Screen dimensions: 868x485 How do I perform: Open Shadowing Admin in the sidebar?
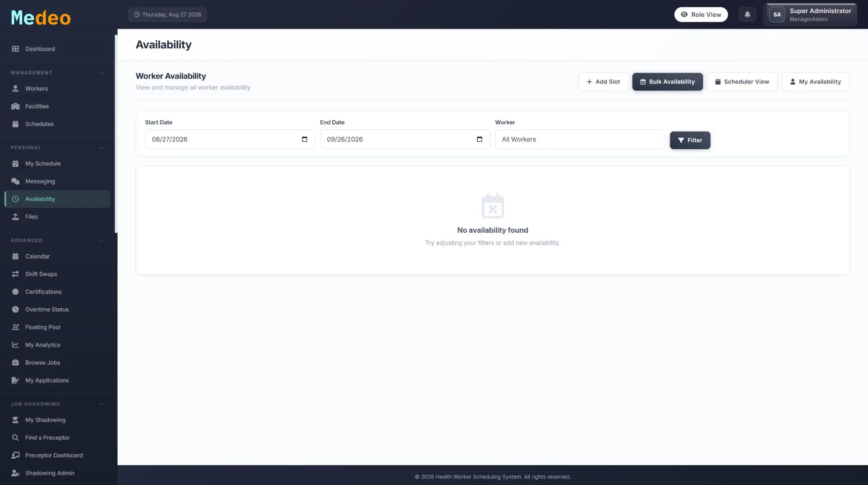coord(57,473)
